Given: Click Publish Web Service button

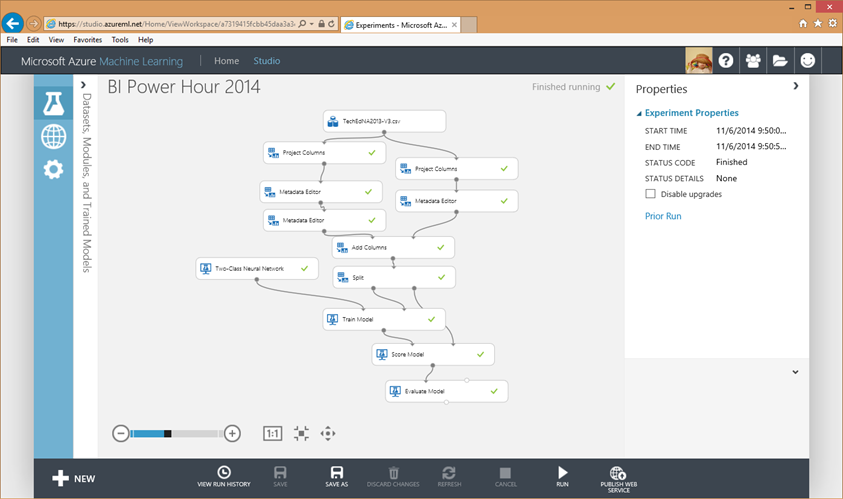Looking at the screenshot, I should [x=618, y=479].
